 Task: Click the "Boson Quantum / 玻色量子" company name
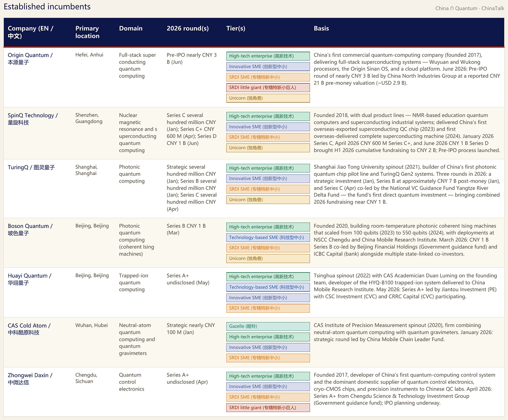pos(30,230)
